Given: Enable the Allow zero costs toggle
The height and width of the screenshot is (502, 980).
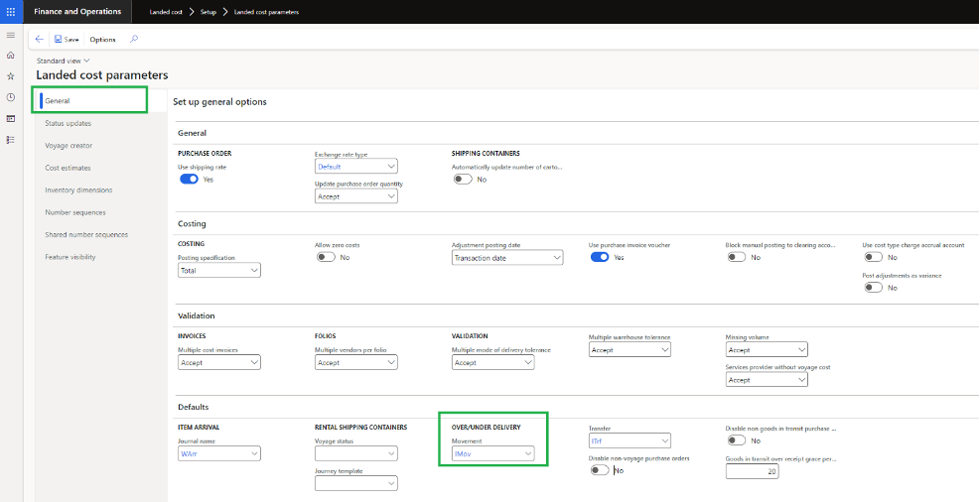Looking at the screenshot, I should [x=325, y=257].
